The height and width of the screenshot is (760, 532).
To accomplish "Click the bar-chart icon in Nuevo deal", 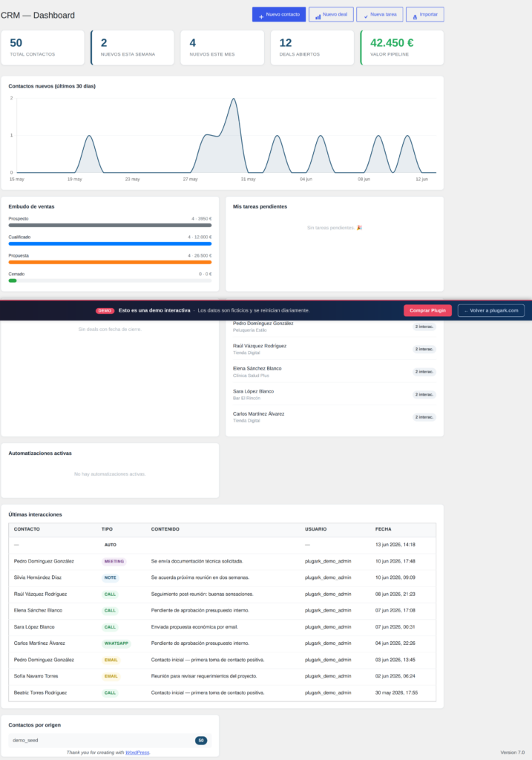I will [318, 17].
